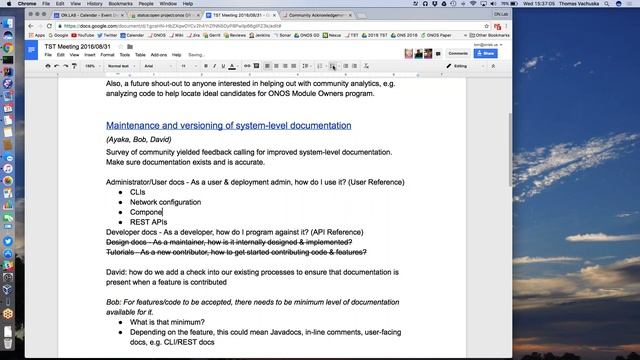Redo the edit in Docs toolbar
The height and width of the screenshot is (360, 640).
pos(65,66)
